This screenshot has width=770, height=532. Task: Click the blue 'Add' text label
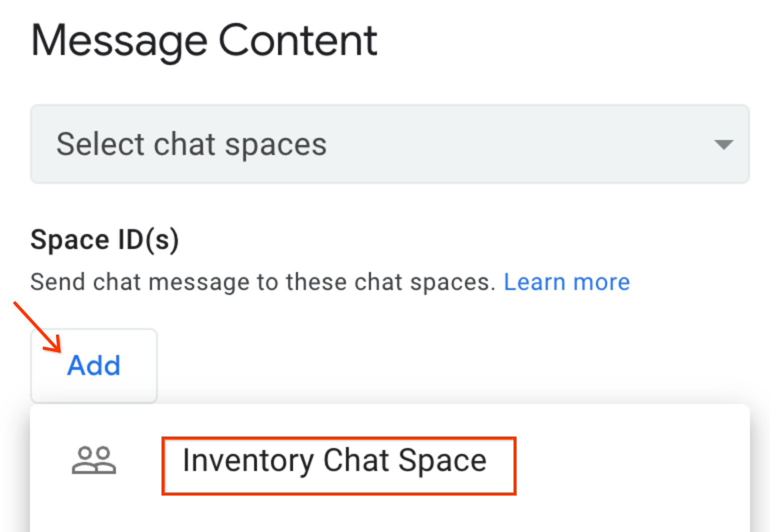[x=94, y=365]
